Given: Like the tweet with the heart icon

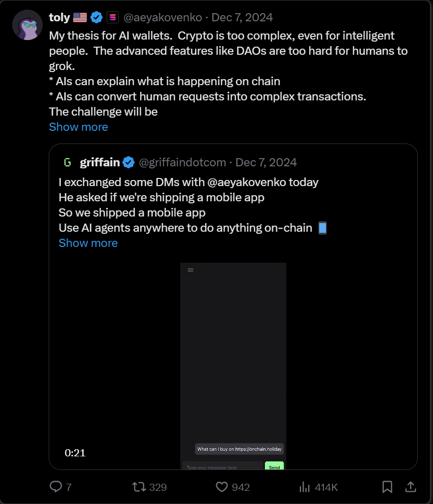Looking at the screenshot, I should click(x=222, y=487).
